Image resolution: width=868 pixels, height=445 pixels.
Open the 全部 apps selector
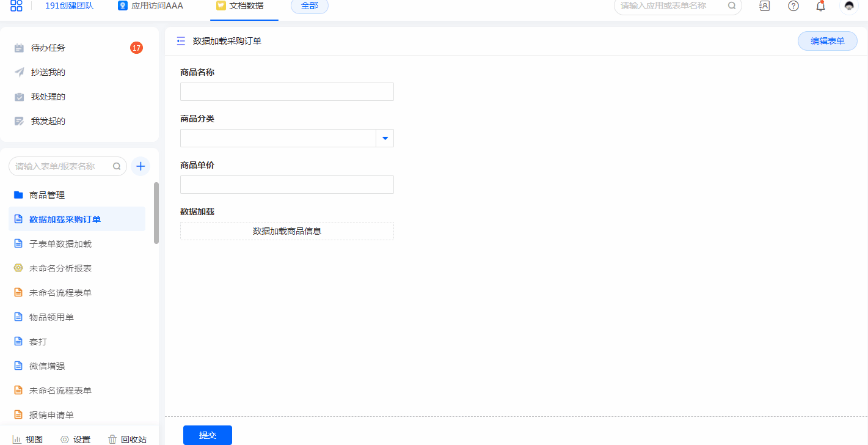pyautogui.click(x=309, y=6)
